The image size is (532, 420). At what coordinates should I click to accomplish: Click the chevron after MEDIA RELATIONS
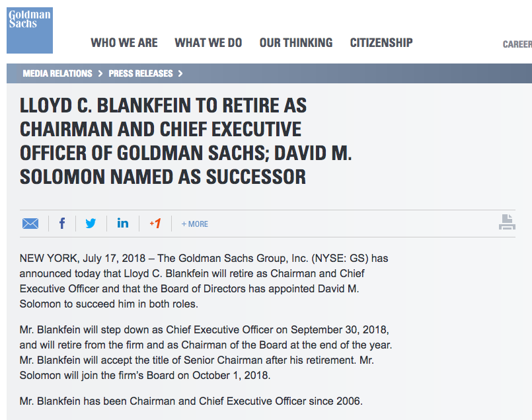pyautogui.click(x=100, y=73)
